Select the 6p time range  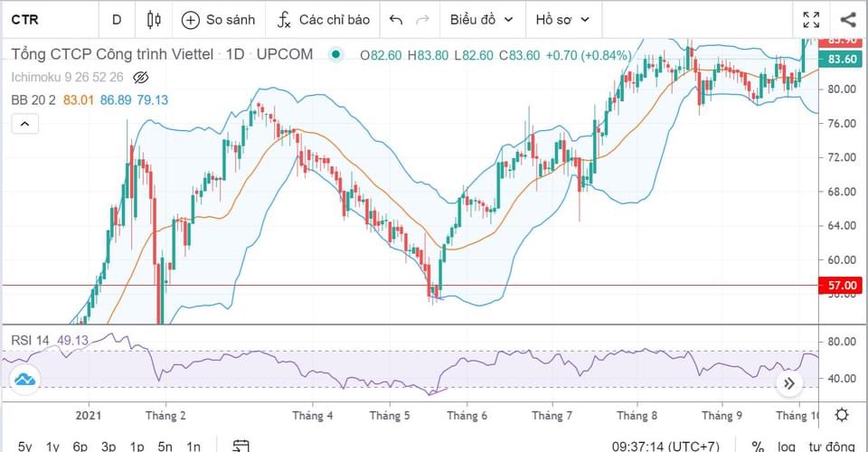(x=80, y=446)
